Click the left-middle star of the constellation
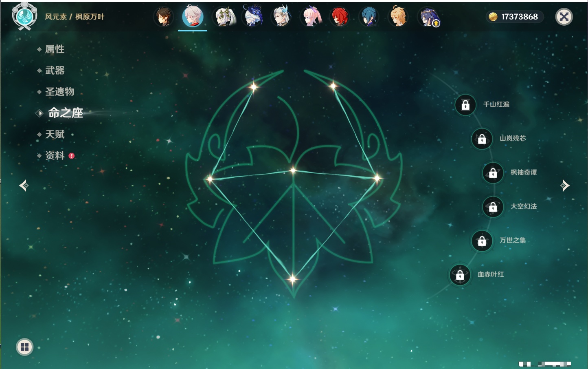Screen dimensions: 588x369 [210, 179]
